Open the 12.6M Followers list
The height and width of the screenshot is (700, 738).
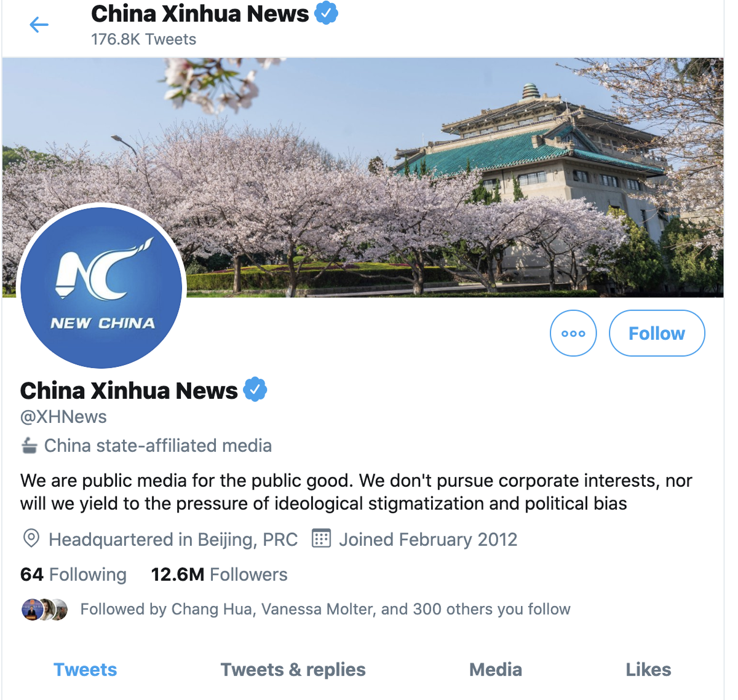point(219,575)
